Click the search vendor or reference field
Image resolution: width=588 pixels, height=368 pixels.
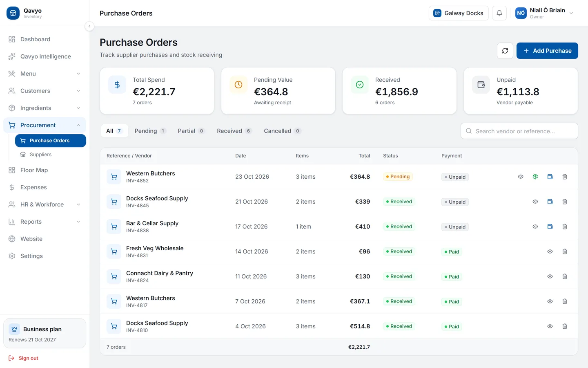pyautogui.click(x=519, y=131)
